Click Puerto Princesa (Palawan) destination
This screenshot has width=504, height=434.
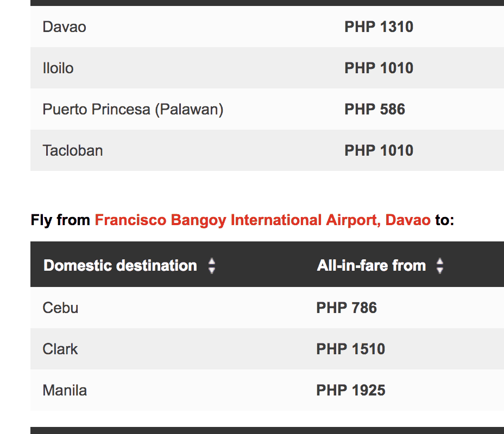pyautogui.click(x=133, y=110)
